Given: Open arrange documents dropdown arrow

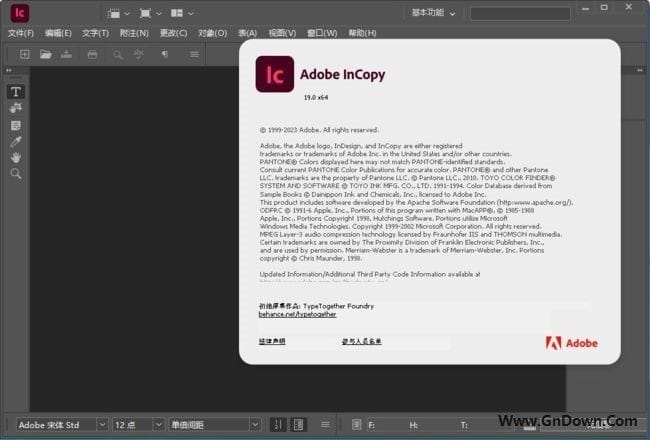Looking at the screenshot, I should 191,14.
